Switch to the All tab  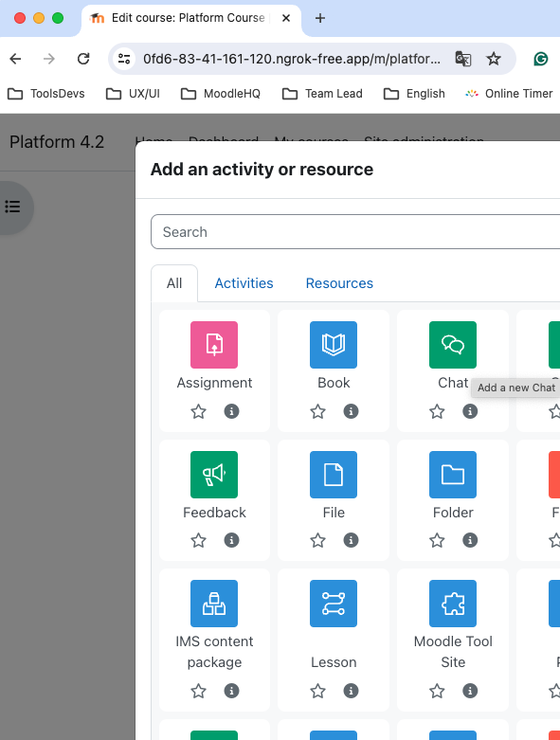click(x=174, y=283)
